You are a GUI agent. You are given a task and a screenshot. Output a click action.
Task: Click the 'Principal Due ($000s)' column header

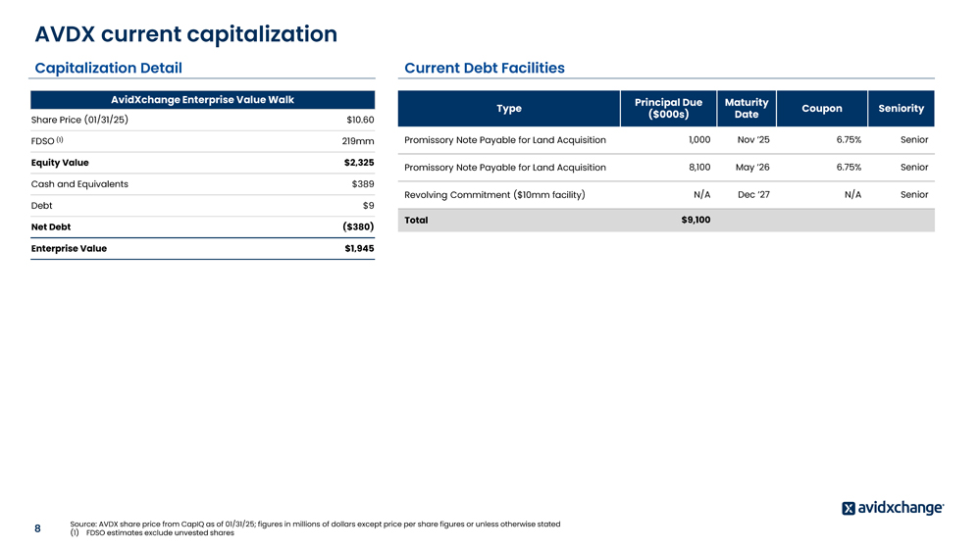pos(668,109)
